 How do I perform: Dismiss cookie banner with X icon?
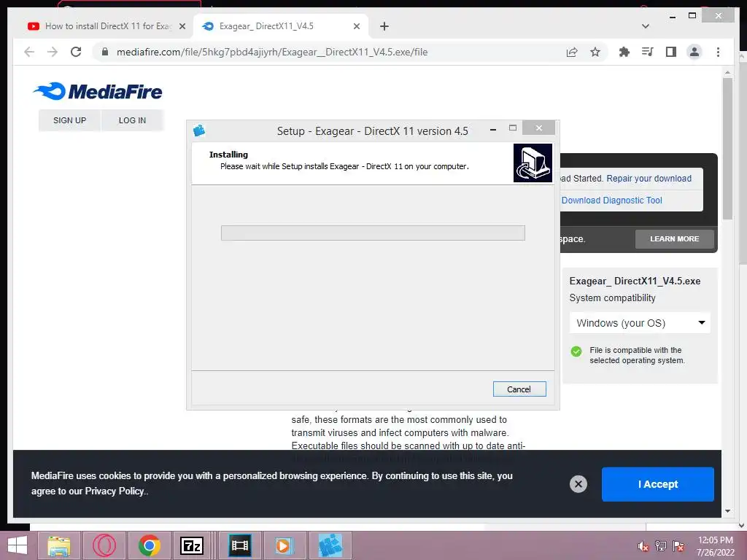coord(578,484)
